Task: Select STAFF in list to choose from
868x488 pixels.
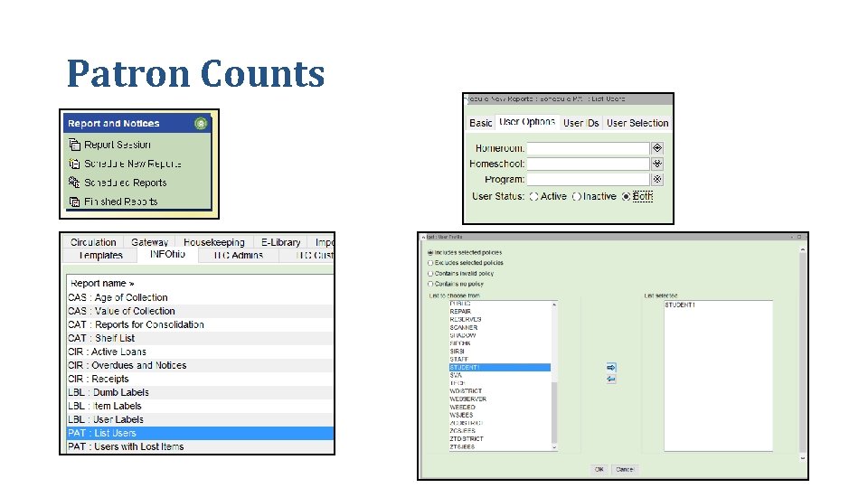Action: click(459, 359)
